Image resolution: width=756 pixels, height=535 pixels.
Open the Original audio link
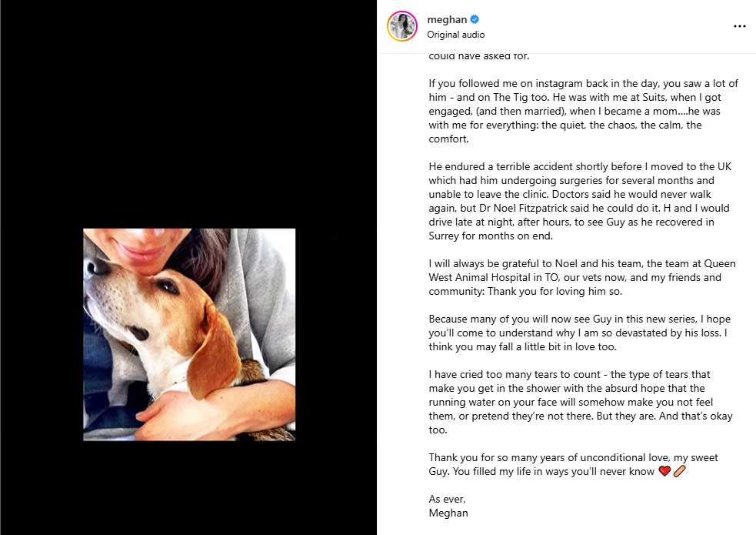(455, 35)
